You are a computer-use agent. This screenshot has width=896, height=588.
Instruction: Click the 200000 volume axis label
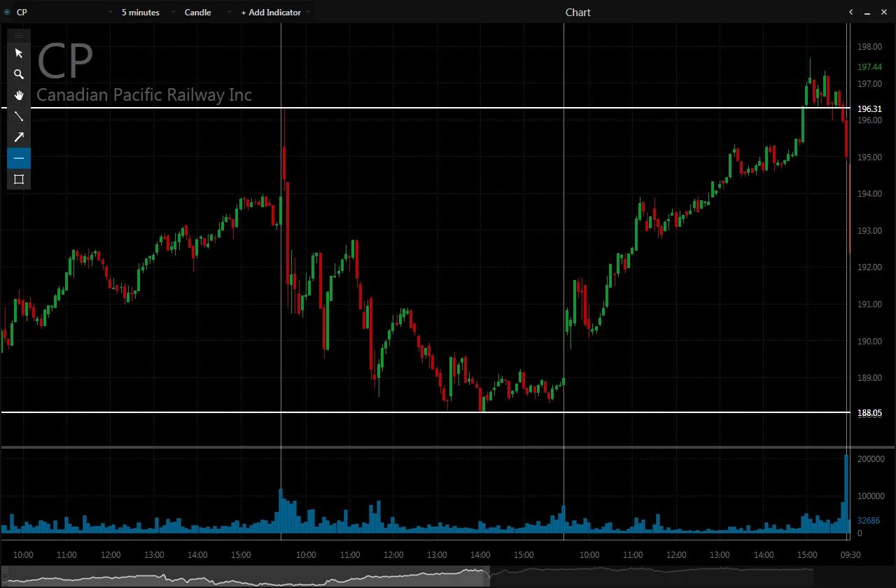[870, 459]
